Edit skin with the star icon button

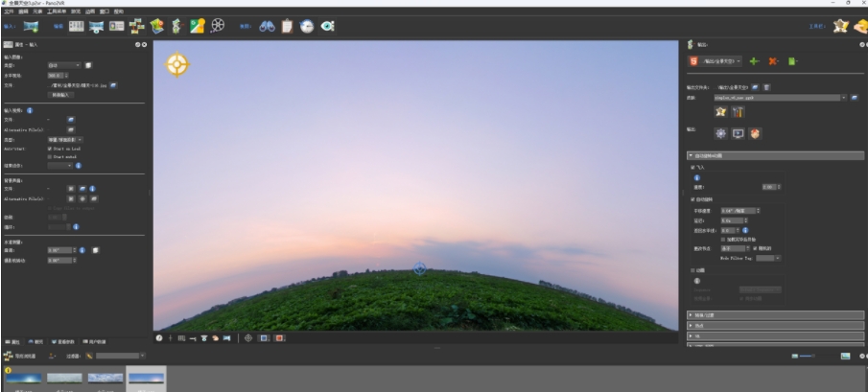pyautogui.click(x=720, y=112)
